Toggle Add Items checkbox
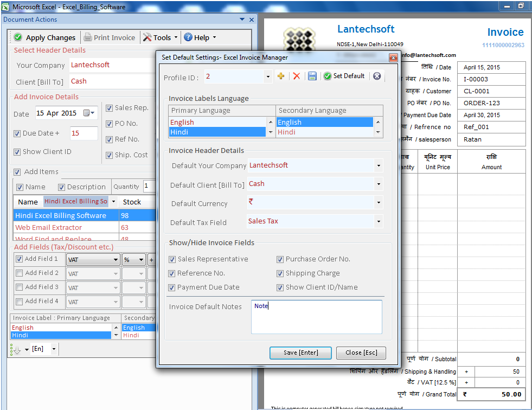Viewport: 532px width, 410px height. [17, 172]
